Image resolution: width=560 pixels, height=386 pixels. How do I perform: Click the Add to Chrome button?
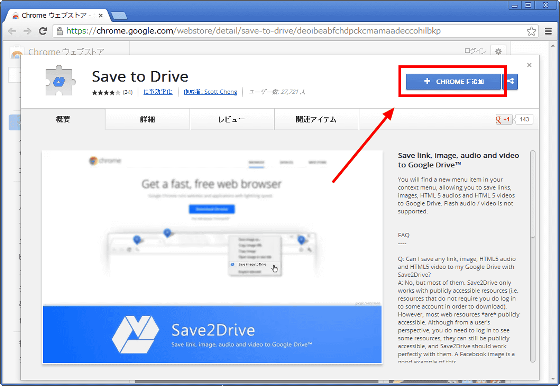click(453, 82)
